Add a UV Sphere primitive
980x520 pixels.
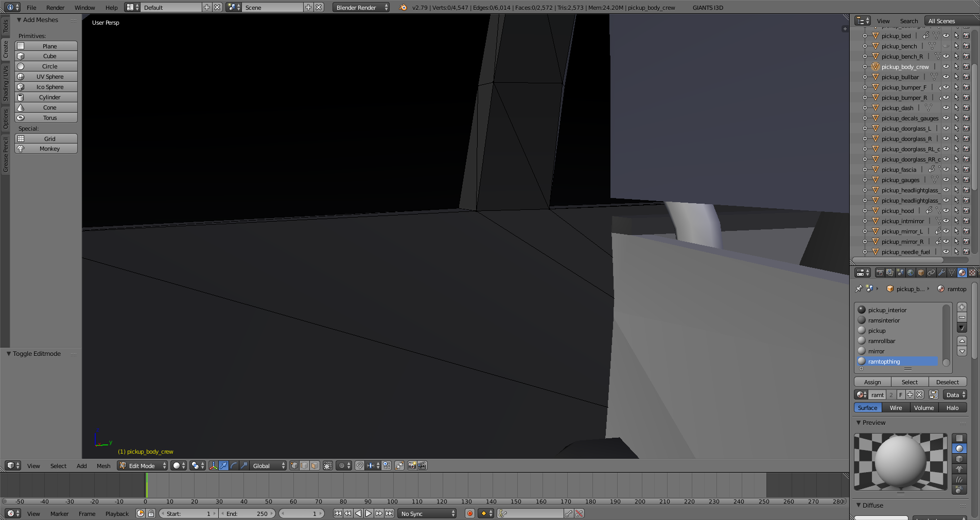click(46, 77)
